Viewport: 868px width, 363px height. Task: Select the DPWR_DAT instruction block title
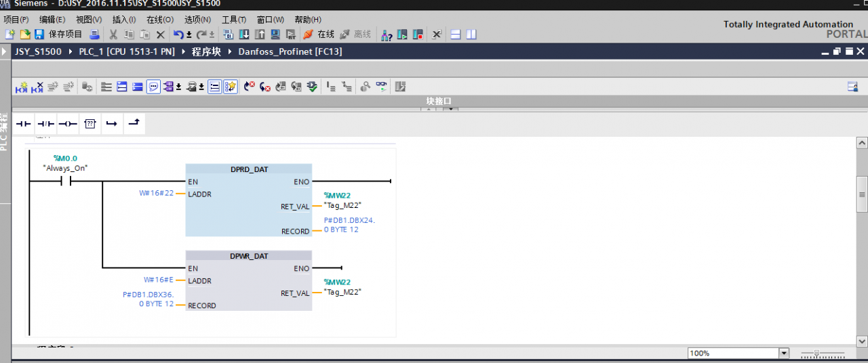tap(249, 256)
